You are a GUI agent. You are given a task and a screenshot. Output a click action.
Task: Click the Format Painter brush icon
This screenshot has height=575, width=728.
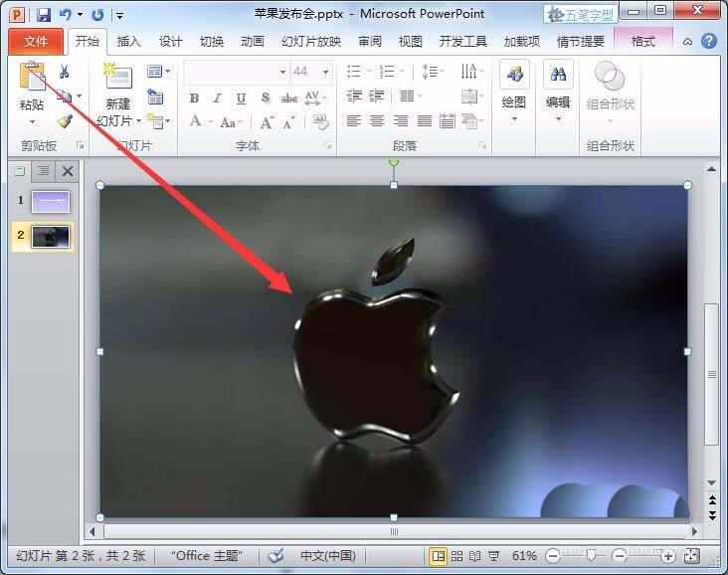point(64,121)
